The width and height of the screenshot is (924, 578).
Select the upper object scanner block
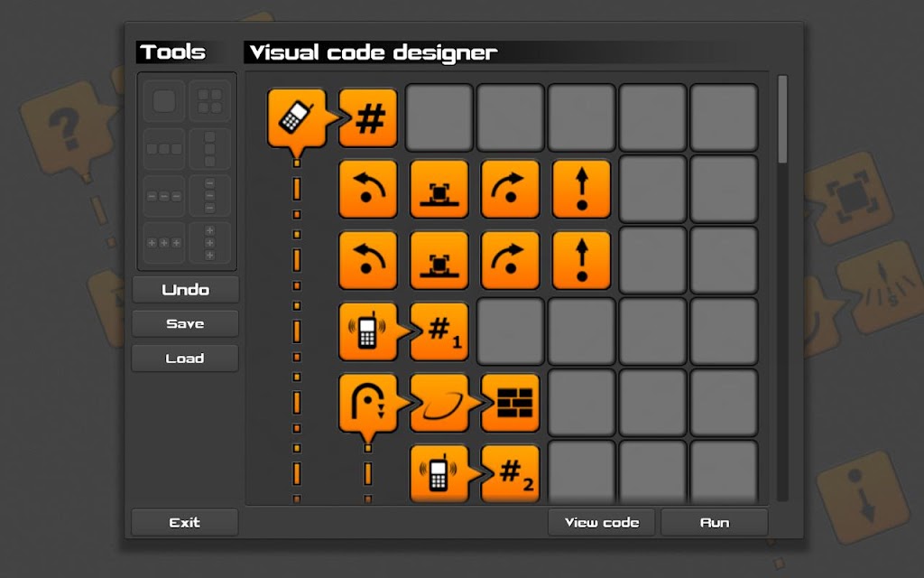[439, 190]
